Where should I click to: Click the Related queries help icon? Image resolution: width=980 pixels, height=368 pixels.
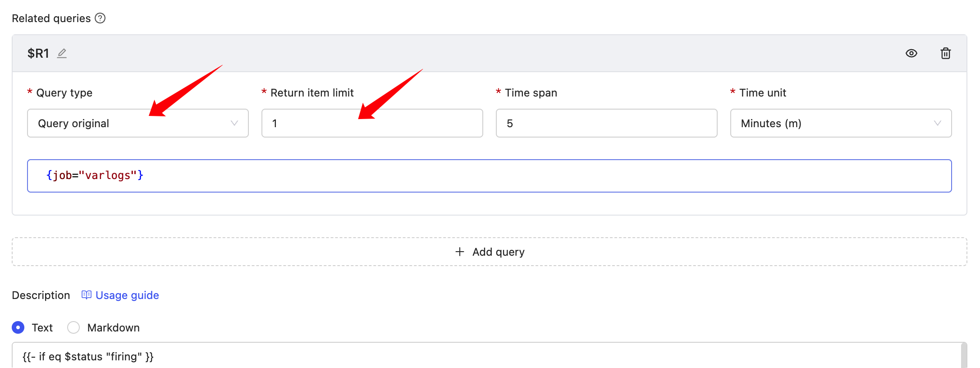pos(100,18)
